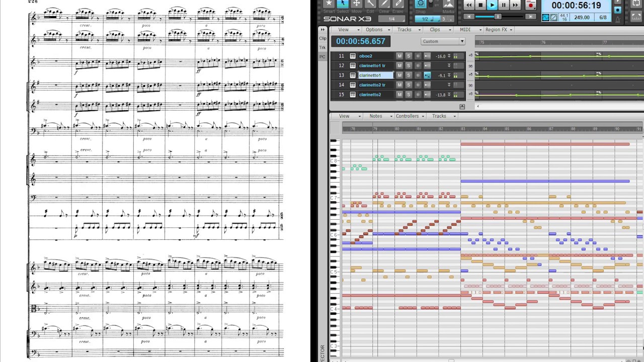Expand the track view side panel arrows
Viewport: 644px width, 362px height.
pos(323,29)
